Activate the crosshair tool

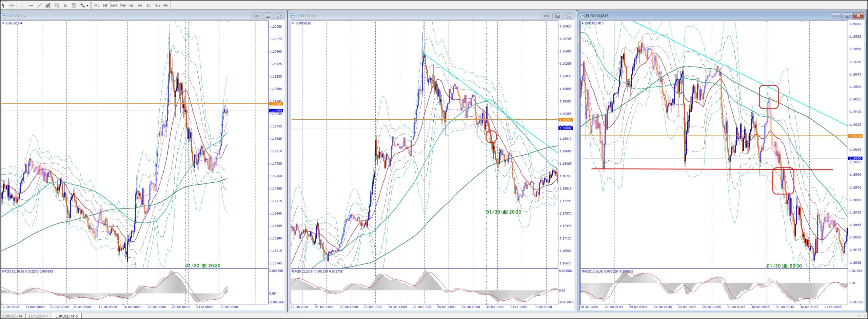click(12, 5)
